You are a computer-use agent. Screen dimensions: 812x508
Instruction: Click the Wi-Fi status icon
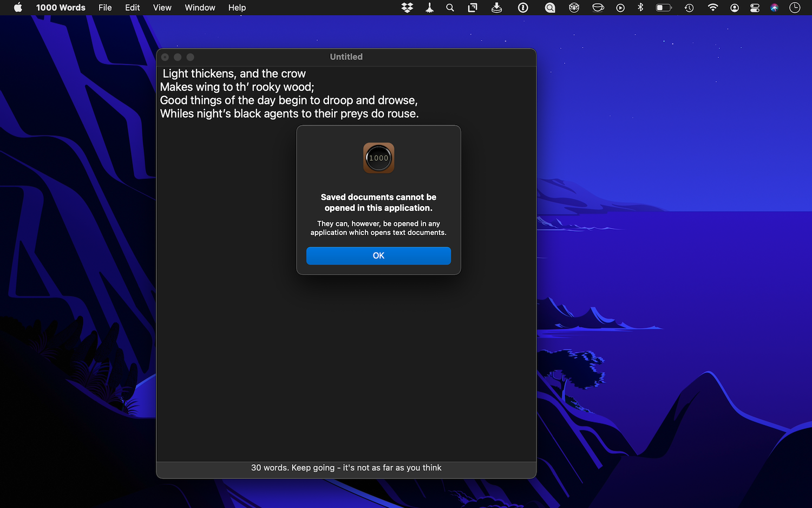click(x=713, y=8)
